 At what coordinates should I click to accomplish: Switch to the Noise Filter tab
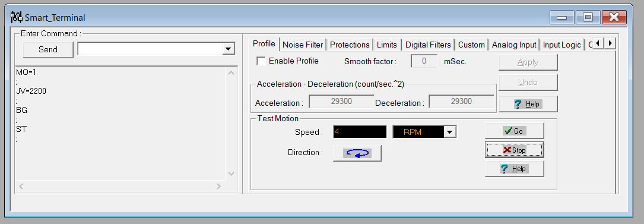pyautogui.click(x=303, y=45)
